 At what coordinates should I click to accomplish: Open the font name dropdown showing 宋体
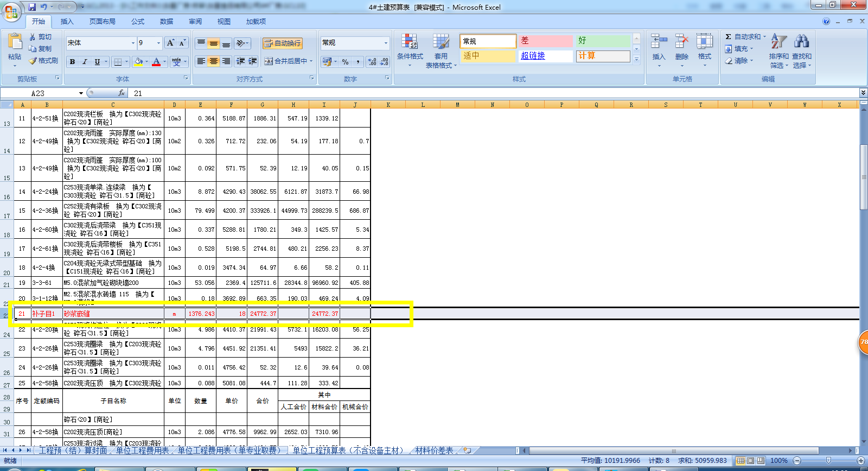click(133, 43)
